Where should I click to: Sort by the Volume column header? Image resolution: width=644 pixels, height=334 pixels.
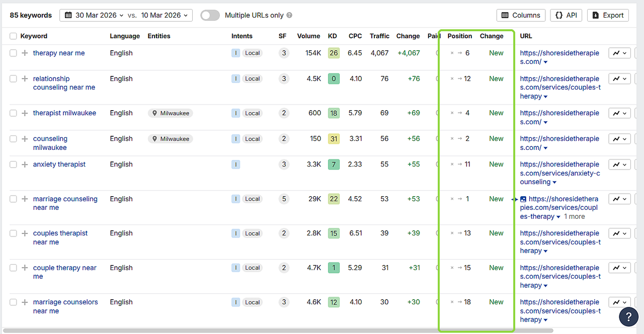[x=308, y=36]
